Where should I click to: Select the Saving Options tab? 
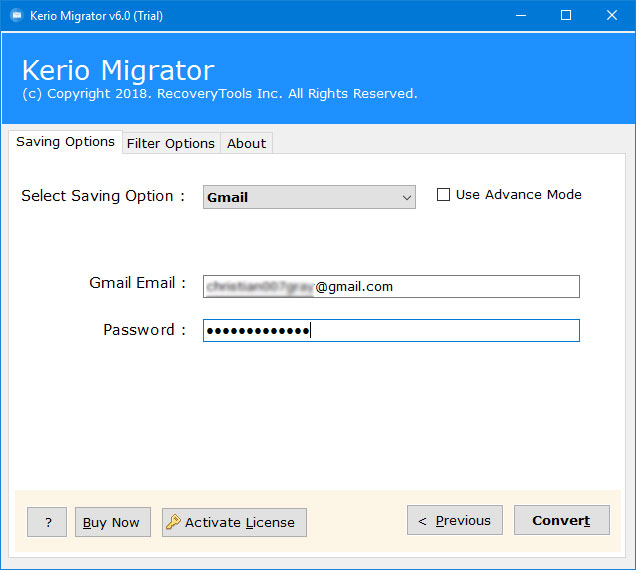65,142
